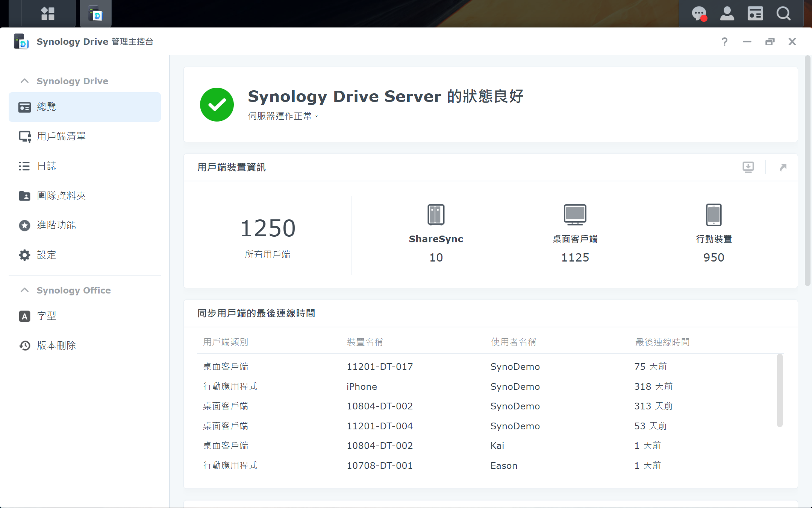The image size is (812, 508).
Task: Click the 伺服器運作正常 status text
Action: coord(283,116)
